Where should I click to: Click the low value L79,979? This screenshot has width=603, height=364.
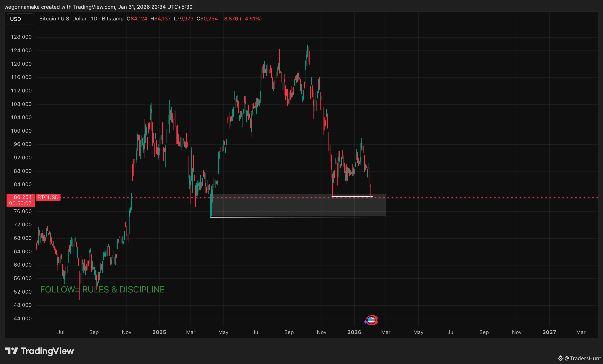coord(184,18)
